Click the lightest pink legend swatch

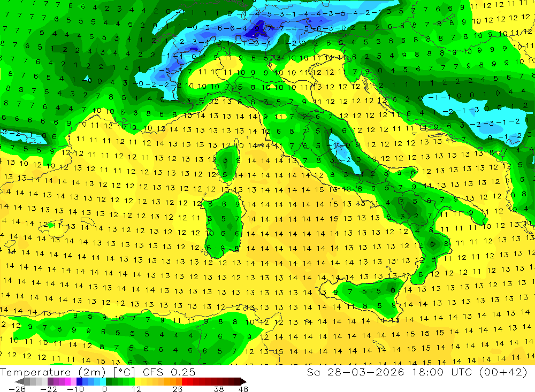coord(73,381)
